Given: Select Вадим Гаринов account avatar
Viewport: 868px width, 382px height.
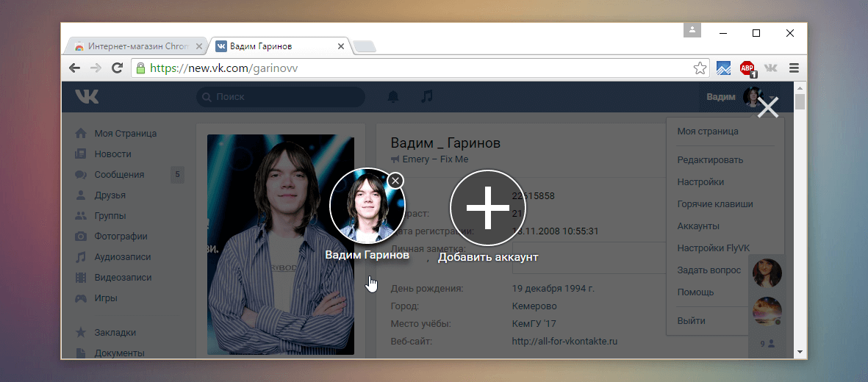Looking at the screenshot, I should click(x=365, y=207).
